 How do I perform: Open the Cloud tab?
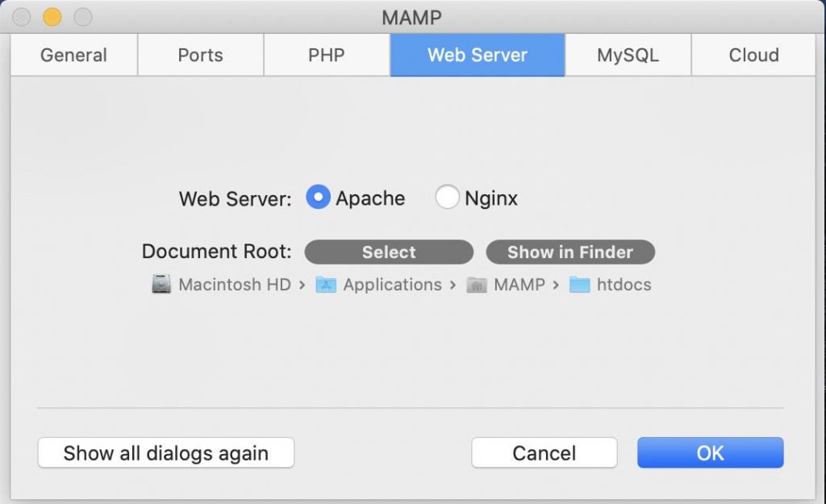tap(754, 56)
